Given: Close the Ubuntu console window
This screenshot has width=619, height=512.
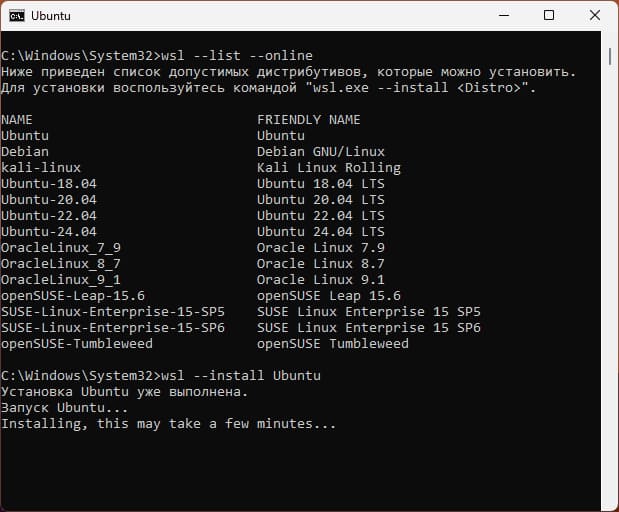Looking at the screenshot, I should pyautogui.click(x=595, y=15).
